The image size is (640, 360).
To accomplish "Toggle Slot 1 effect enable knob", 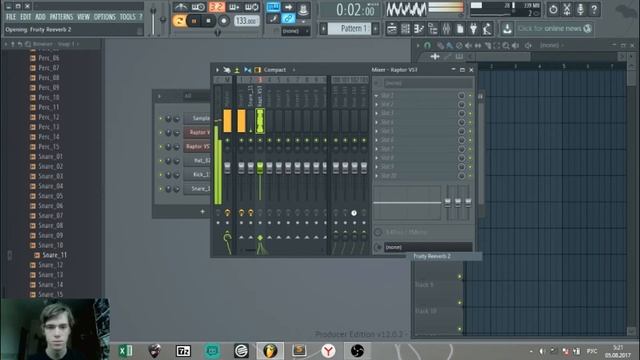I will click(461, 96).
